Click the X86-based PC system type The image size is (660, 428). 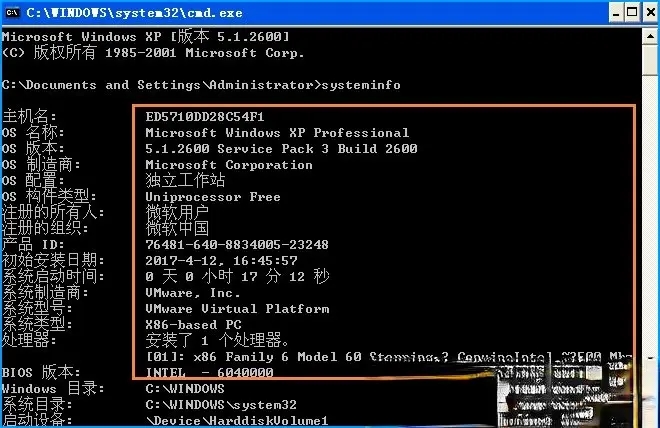point(194,324)
